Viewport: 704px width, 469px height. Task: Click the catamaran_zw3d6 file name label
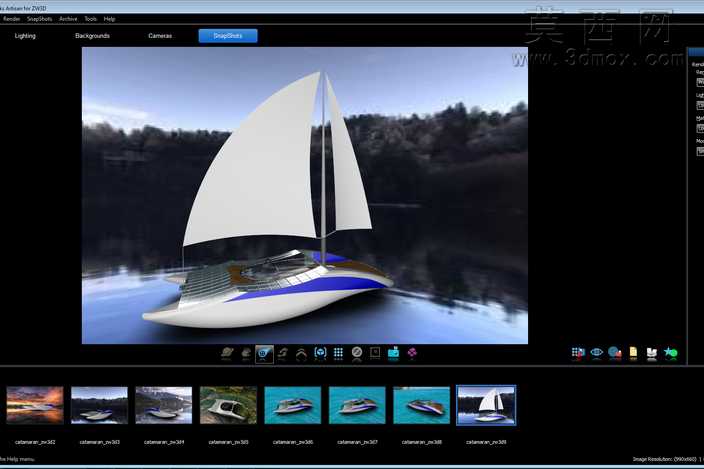(293, 442)
